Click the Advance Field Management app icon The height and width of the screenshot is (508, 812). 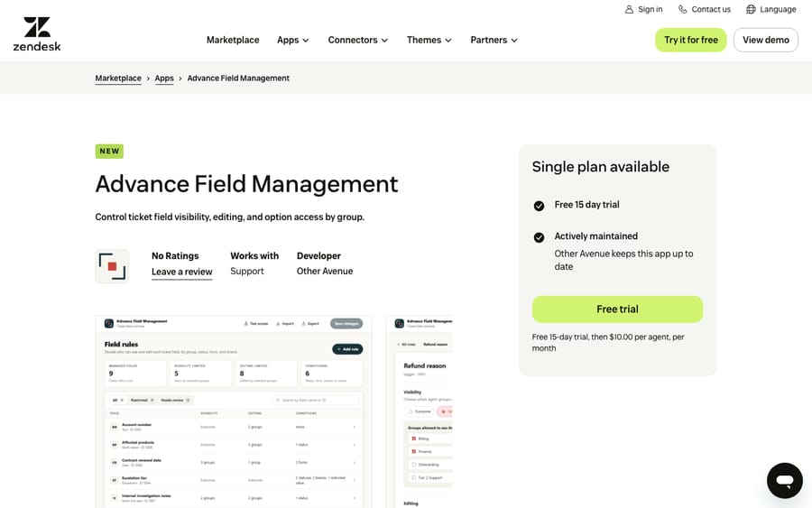pos(112,266)
